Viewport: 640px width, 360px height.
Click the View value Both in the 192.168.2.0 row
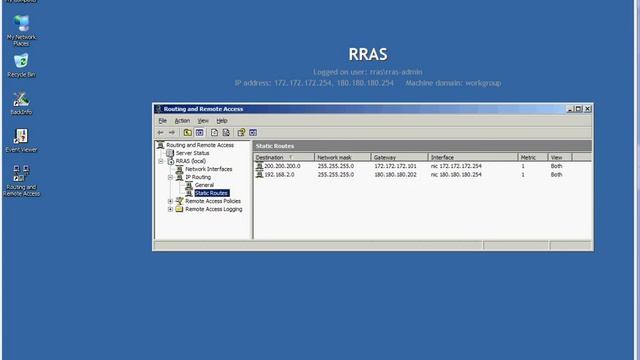pyautogui.click(x=556, y=174)
